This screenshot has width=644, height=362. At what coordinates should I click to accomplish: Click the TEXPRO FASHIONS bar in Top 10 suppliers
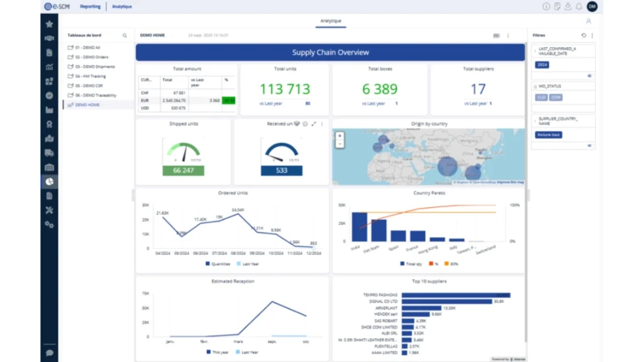pyautogui.click(x=456, y=295)
